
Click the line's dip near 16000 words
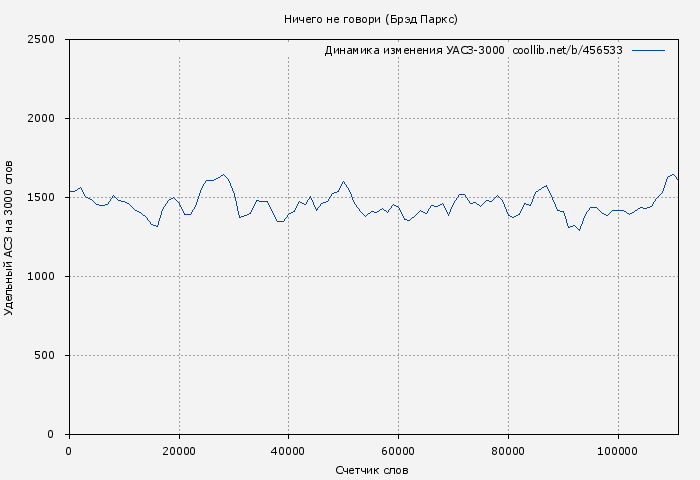tap(157, 226)
